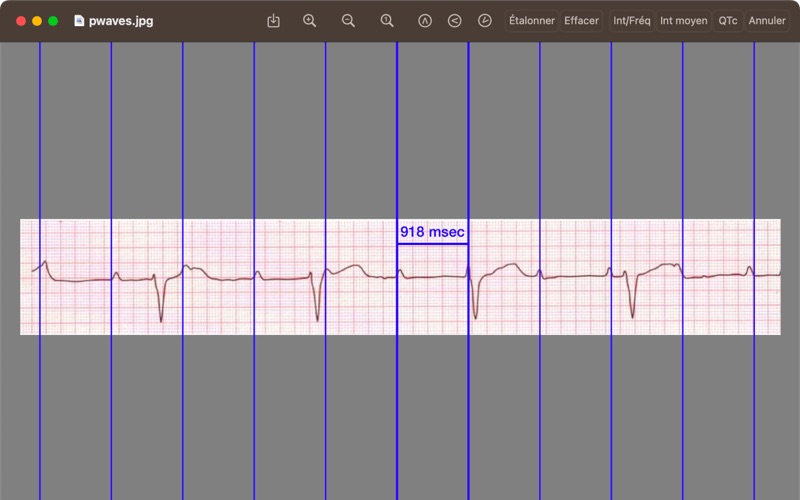The image size is (800, 500).
Task: Minimize window with the yellow button
Action: [37, 21]
